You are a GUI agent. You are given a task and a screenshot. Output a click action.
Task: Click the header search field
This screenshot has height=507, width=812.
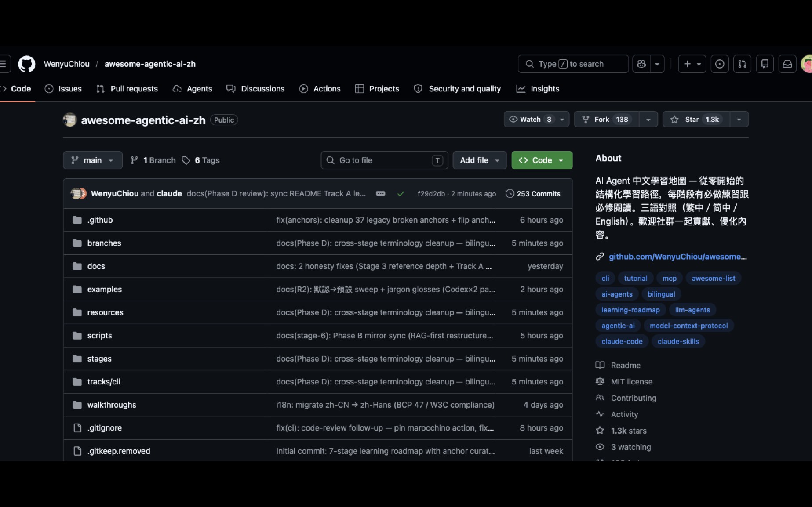coord(573,64)
